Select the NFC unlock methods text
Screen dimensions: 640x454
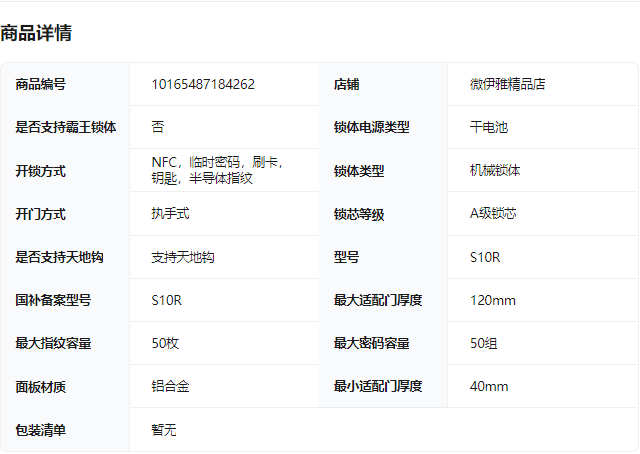[x=216, y=170]
